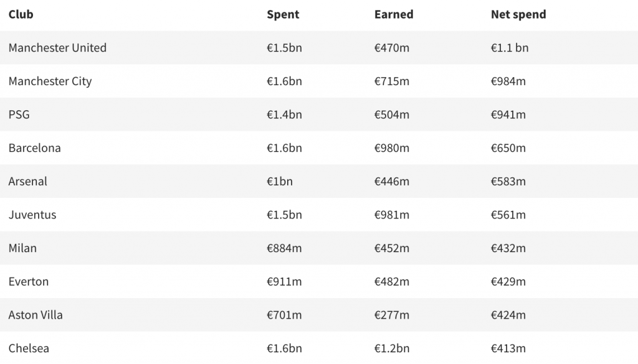Select the Manchester United club name
Image resolution: width=638 pixels, height=364 pixels.
(x=57, y=48)
